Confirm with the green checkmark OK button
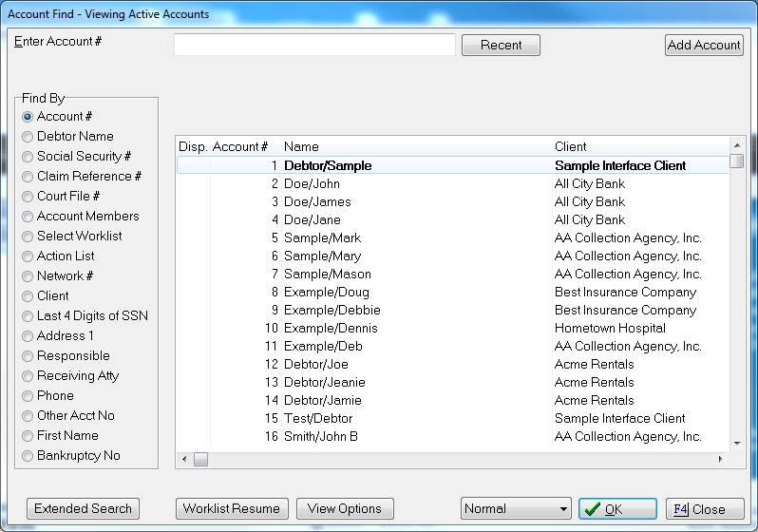 pos(617,509)
